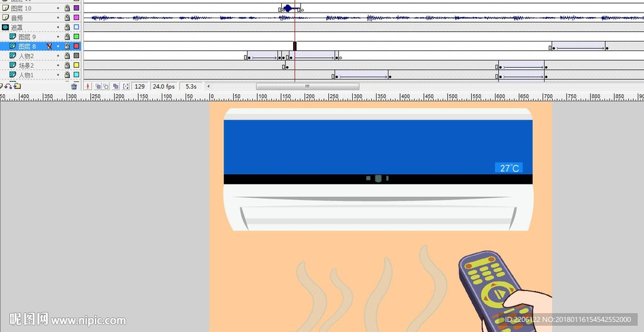This screenshot has height=332, width=644.
Task: Select the sound keyframe span on 图层 10
Action: (x=291, y=8)
